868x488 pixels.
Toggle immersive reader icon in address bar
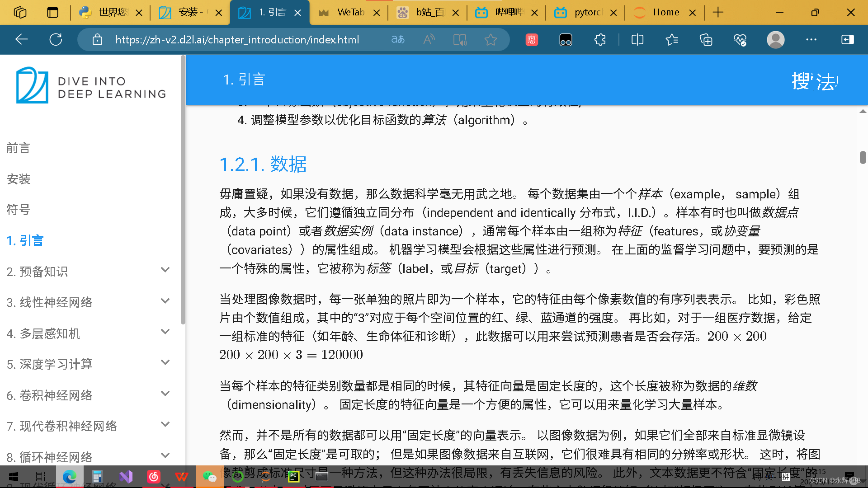pos(460,40)
